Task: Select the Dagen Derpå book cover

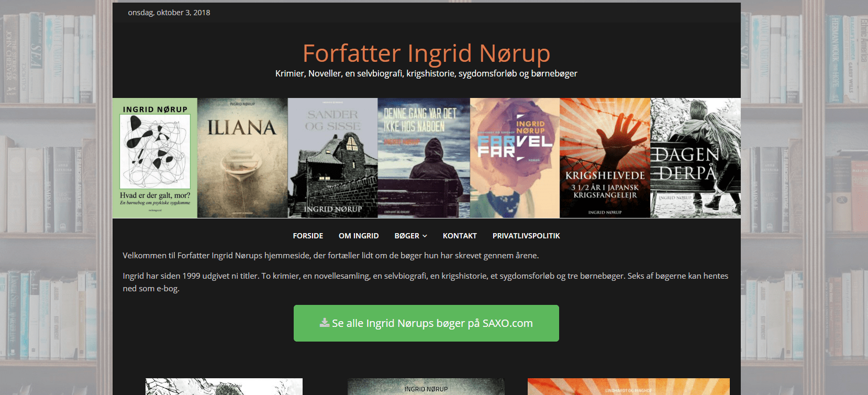Action: (695, 158)
